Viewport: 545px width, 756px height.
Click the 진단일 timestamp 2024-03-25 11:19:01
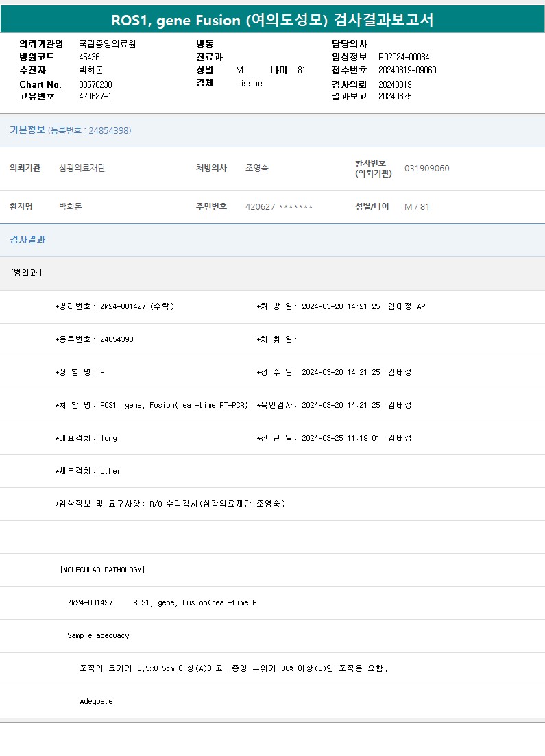point(341,438)
